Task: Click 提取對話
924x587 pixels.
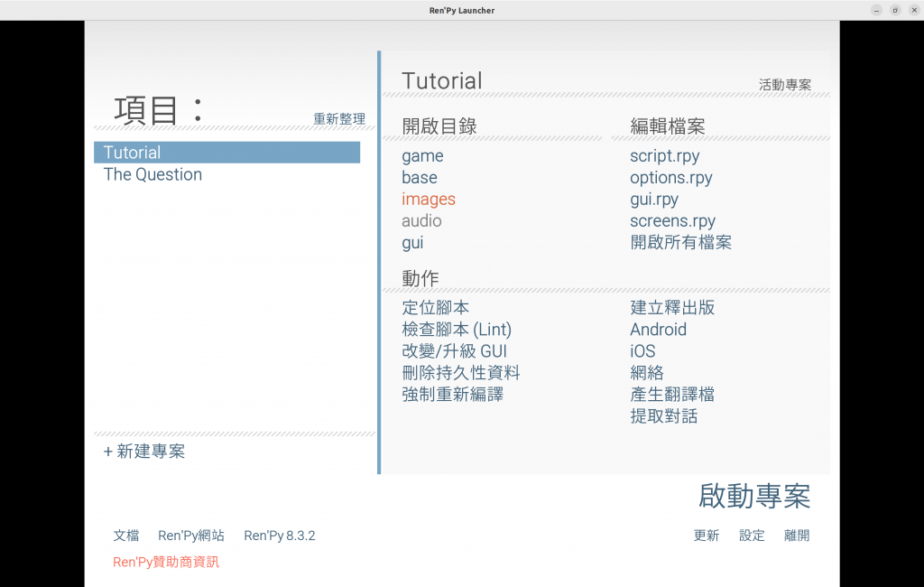Action: 663,416
